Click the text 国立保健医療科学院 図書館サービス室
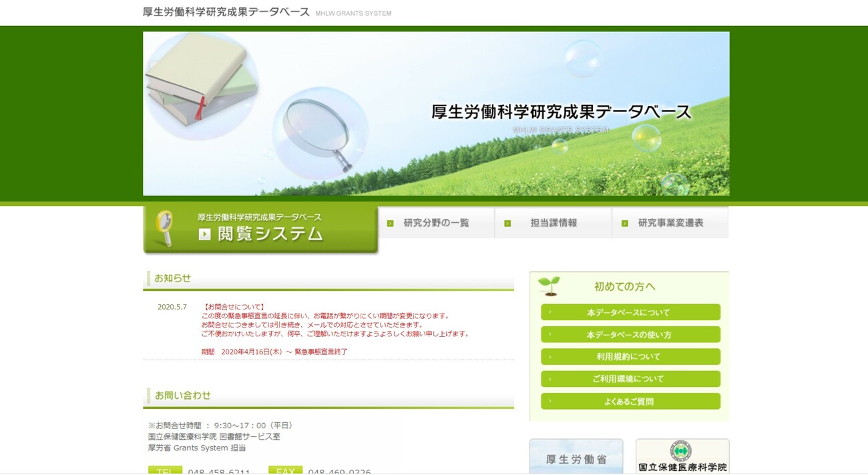Screen dimensions: 868x475 pos(214,436)
